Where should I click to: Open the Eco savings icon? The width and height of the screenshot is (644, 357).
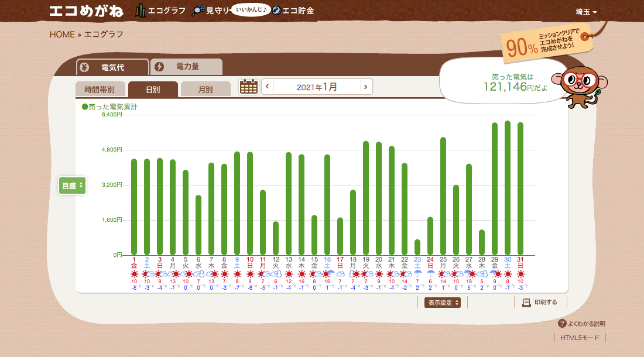(x=276, y=11)
